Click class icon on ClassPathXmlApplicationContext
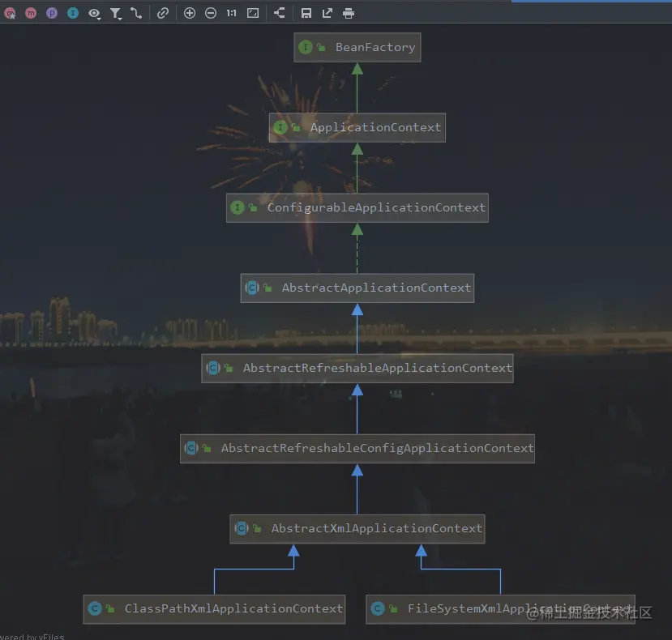The width and height of the screenshot is (672, 640). coord(95,608)
